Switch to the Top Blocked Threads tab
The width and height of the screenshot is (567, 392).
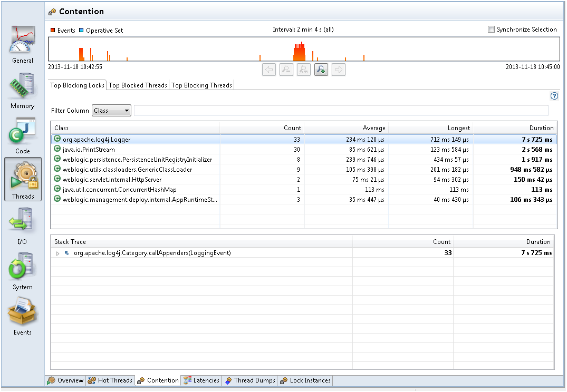coord(138,85)
